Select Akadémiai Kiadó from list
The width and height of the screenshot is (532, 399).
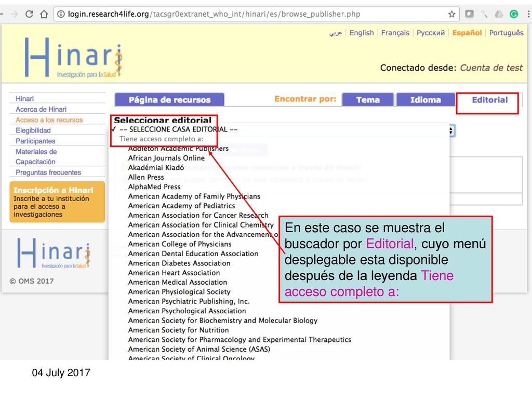pos(156,168)
